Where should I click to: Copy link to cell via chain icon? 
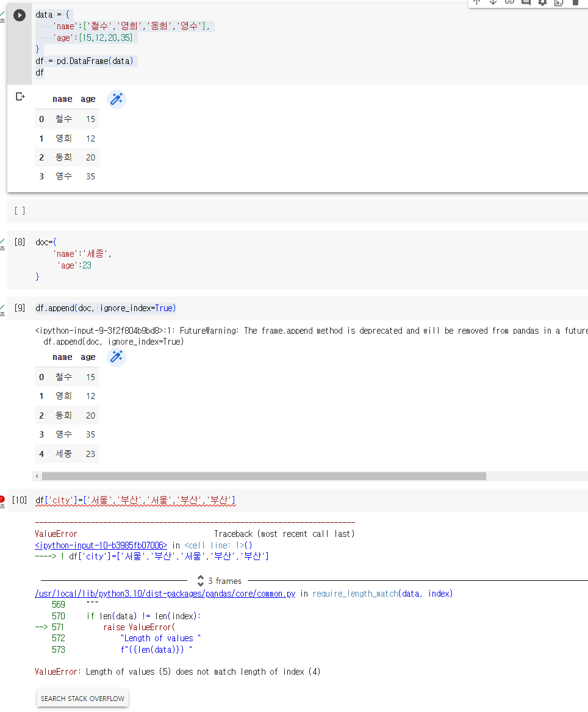coord(509,2)
